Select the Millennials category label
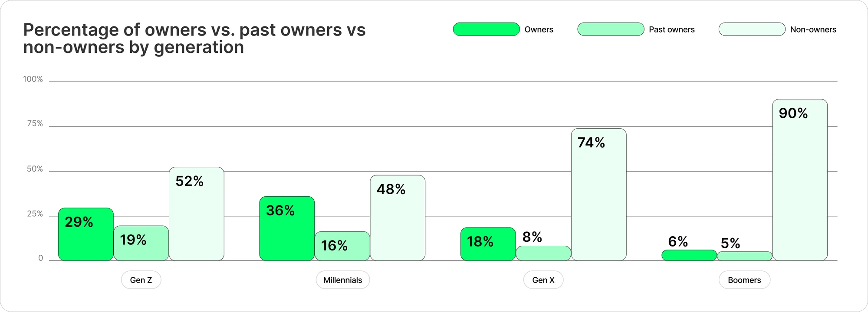This screenshot has height=312, width=868. point(342,280)
